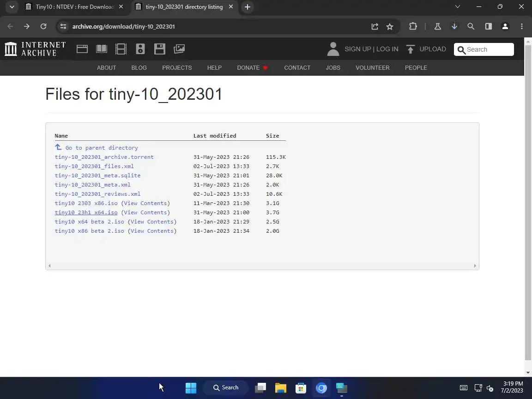
Task: Open the BLOG menu item
Action: coord(139,68)
